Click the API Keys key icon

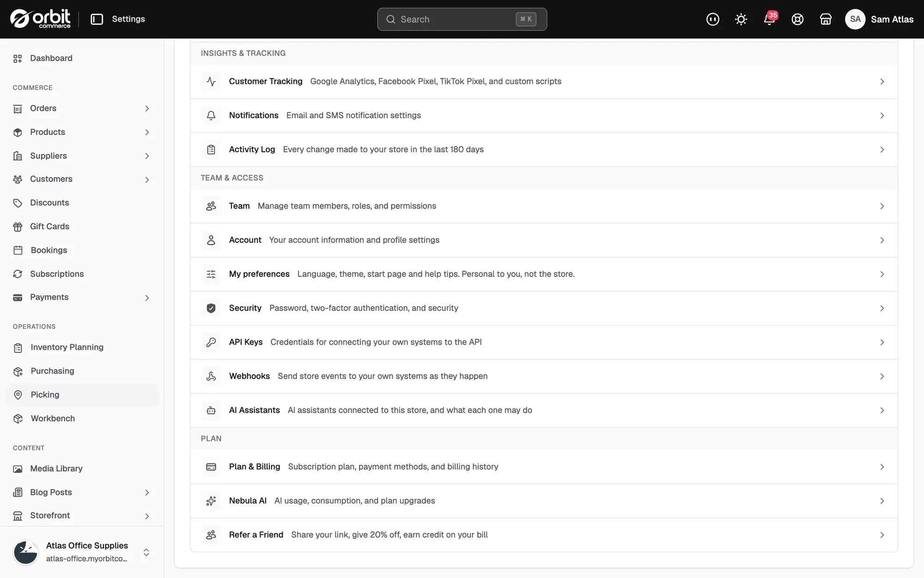[211, 342]
